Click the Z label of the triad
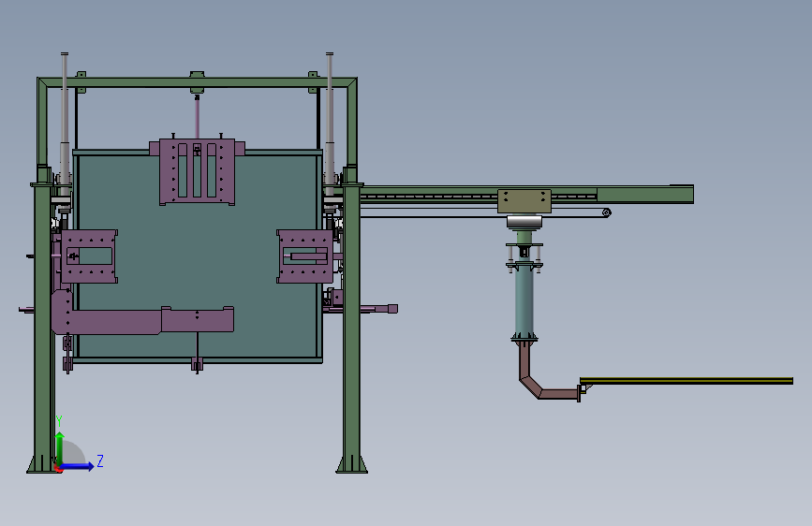Image resolution: width=812 pixels, height=526 pixels. coord(100,460)
